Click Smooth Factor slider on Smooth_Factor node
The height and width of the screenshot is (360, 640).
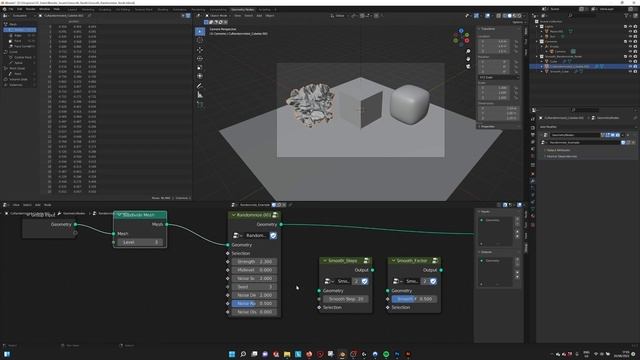[x=414, y=299]
